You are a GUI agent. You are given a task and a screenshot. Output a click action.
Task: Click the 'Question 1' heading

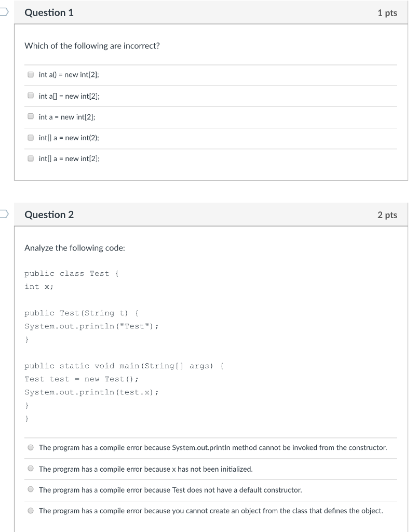click(49, 12)
